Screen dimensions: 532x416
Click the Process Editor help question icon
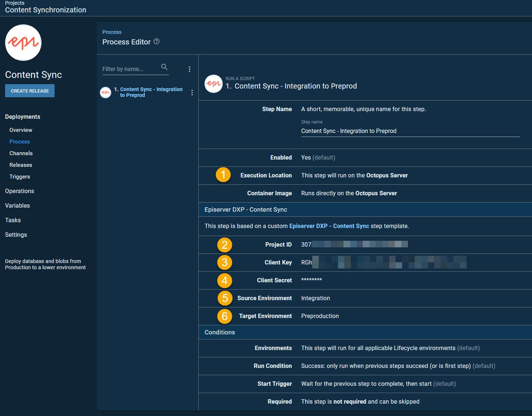(156, 42)
